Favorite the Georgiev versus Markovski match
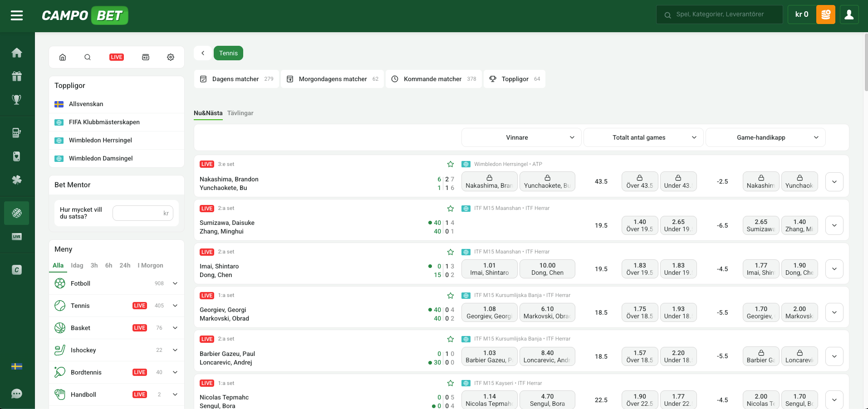 [x=450, y=295]
